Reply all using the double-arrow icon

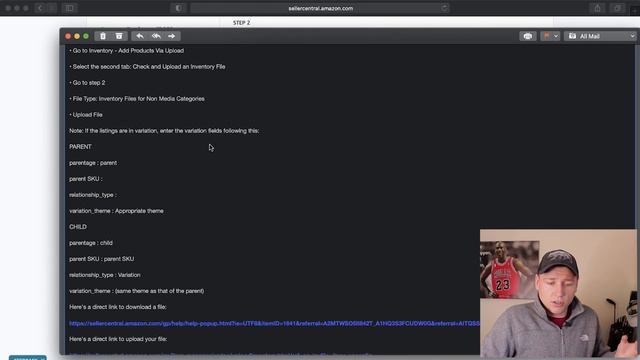[x=156, y=36]
